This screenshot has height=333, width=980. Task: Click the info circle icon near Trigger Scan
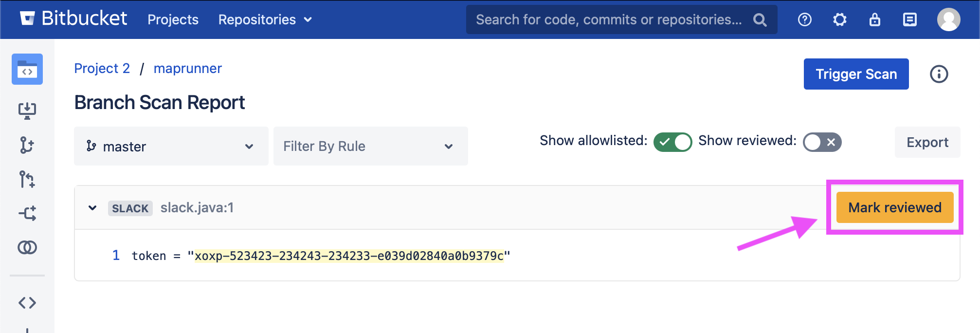[x=939, y=74]
